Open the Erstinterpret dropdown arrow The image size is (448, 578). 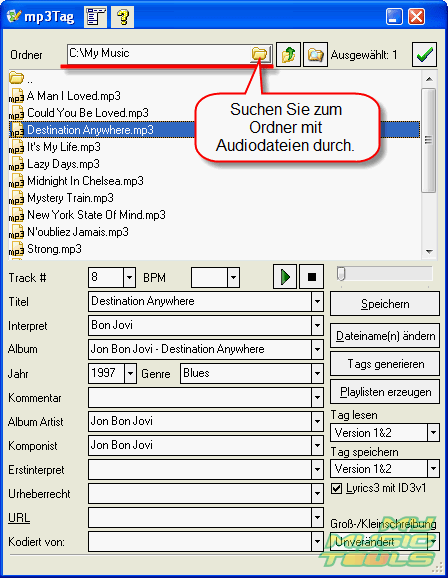317,470
